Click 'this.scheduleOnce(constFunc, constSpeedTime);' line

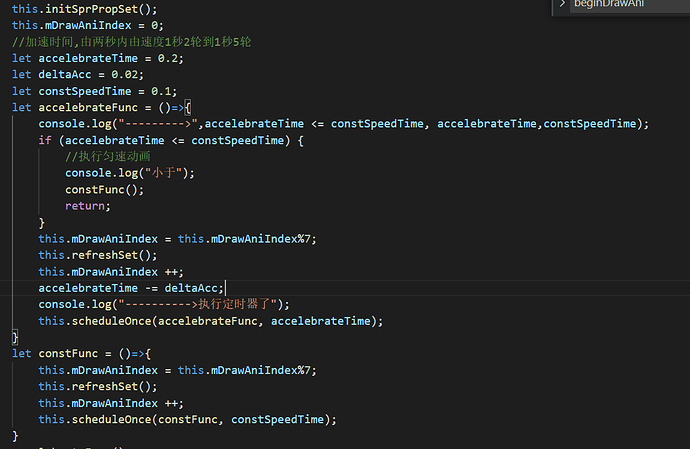tap(187, 420)
